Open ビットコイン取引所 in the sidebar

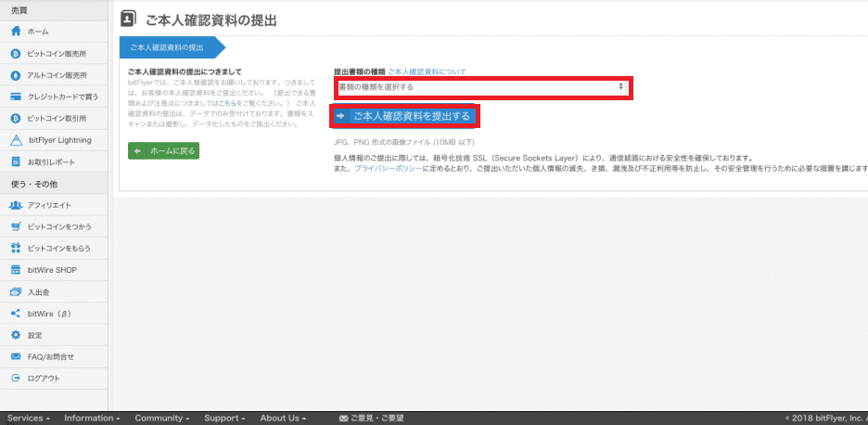tap(54, 119)
